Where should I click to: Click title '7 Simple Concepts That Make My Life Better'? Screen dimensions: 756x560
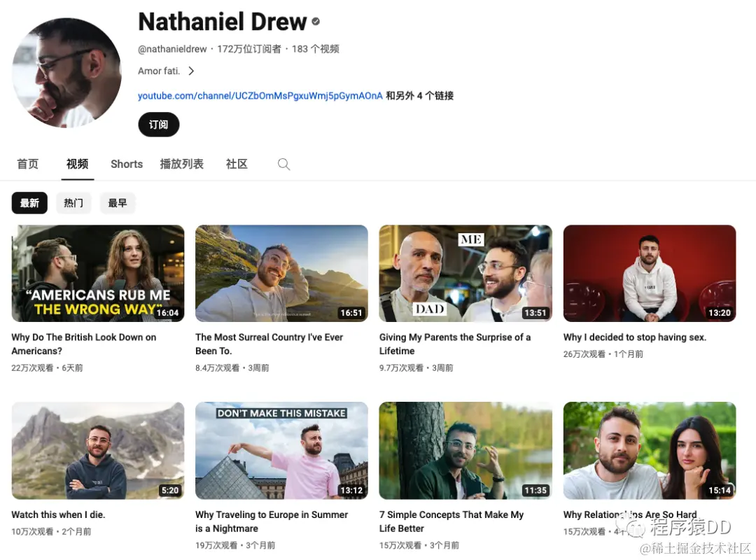point(451,521)
